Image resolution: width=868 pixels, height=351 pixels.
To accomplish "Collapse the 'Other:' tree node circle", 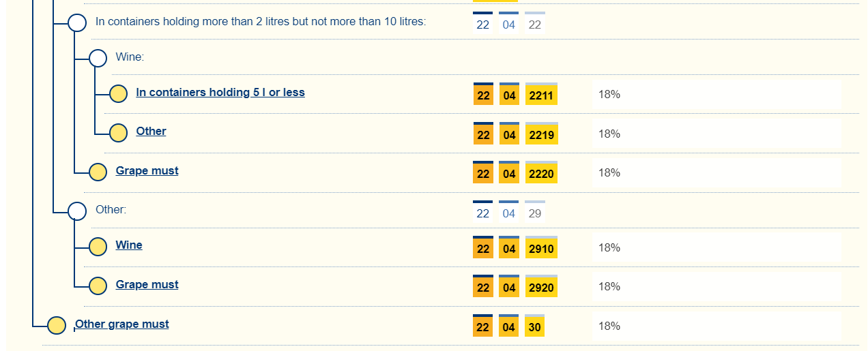I will coord(78,211).
